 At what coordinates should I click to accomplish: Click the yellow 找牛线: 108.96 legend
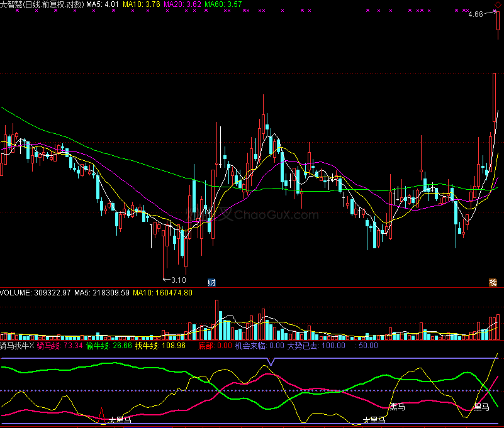point(160,346)
